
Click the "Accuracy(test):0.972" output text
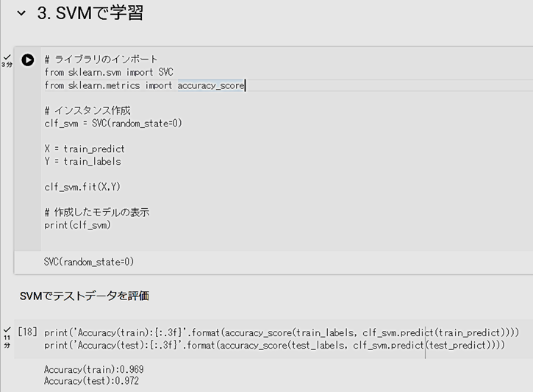[91, 381]
